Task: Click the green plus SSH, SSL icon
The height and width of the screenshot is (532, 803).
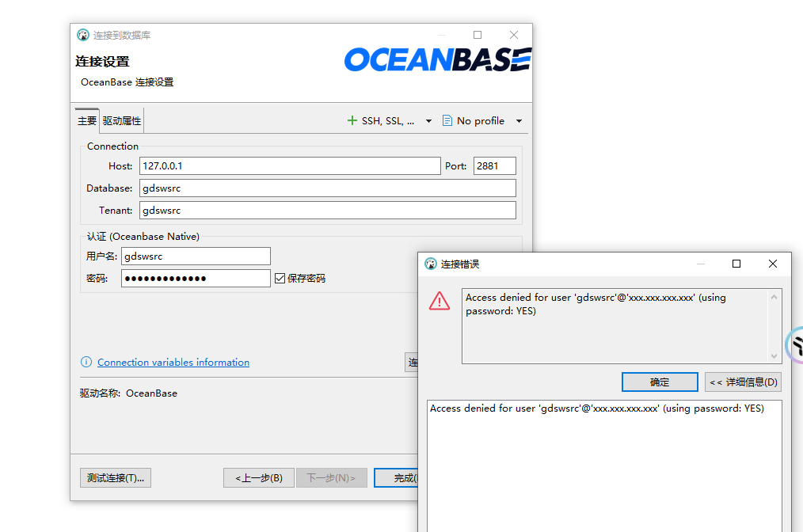Action: pos(352,121)
